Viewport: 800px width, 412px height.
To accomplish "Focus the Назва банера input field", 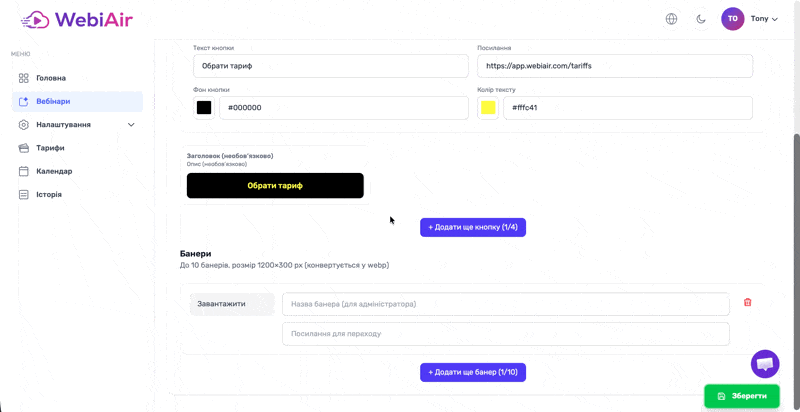I will tap(506, 304).
